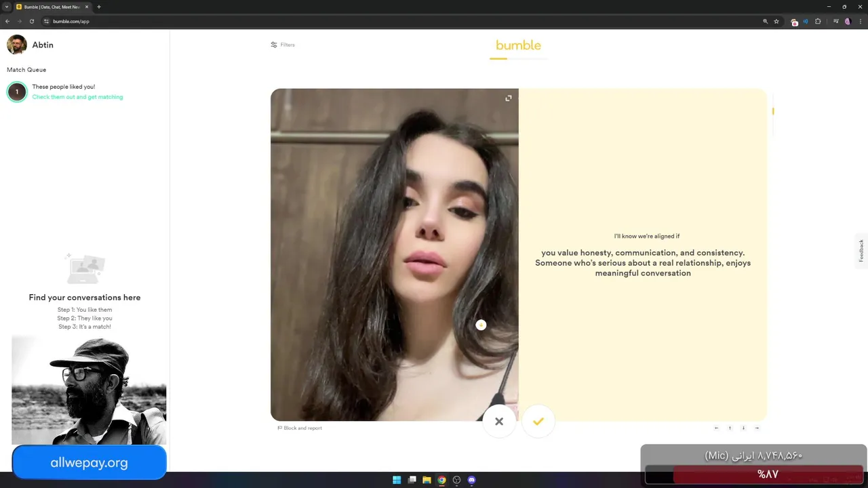
Task: Click Block and report
Action: tap(300, 428)
